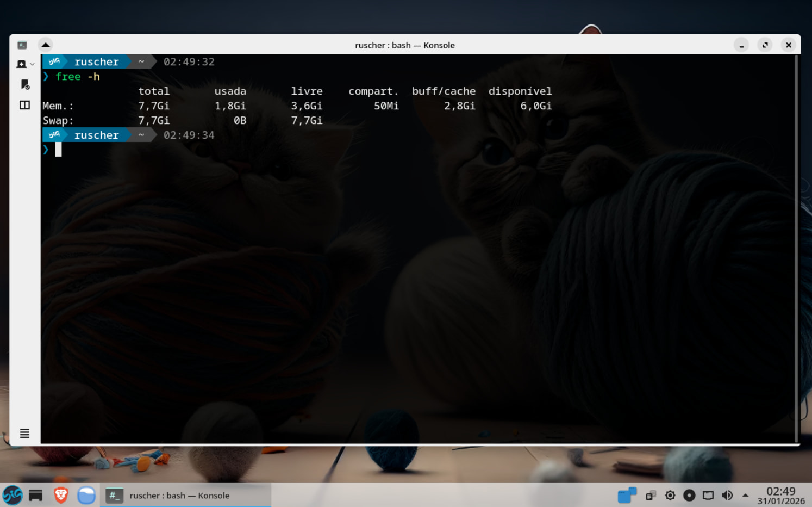This screenshot has height=507, width=812.
Task: Click the blue windows overview tray icon
Action: (627, 495)
